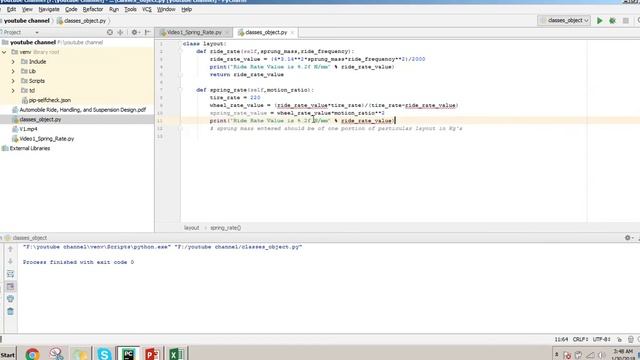Open the Navigate menu
Image resolution: width=640 pixels, height=360 pixels.
[x=49, y=9]
